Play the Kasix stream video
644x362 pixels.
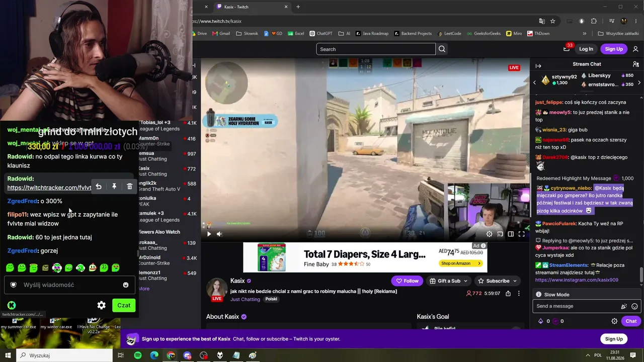click(x=209, y=234)
